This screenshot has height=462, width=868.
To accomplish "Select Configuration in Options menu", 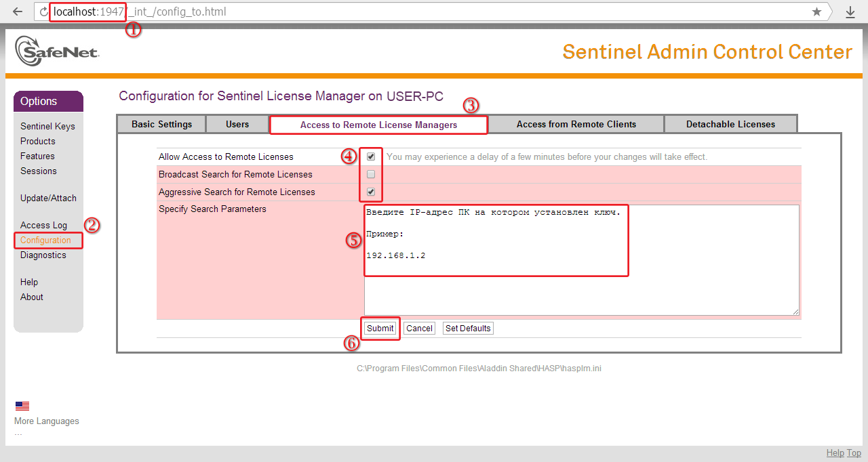I will coord(45,240).
